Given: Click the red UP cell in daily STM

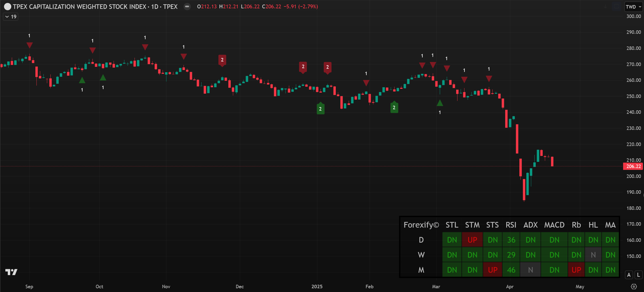Looking at the screenshot, I should click(472, 240).
